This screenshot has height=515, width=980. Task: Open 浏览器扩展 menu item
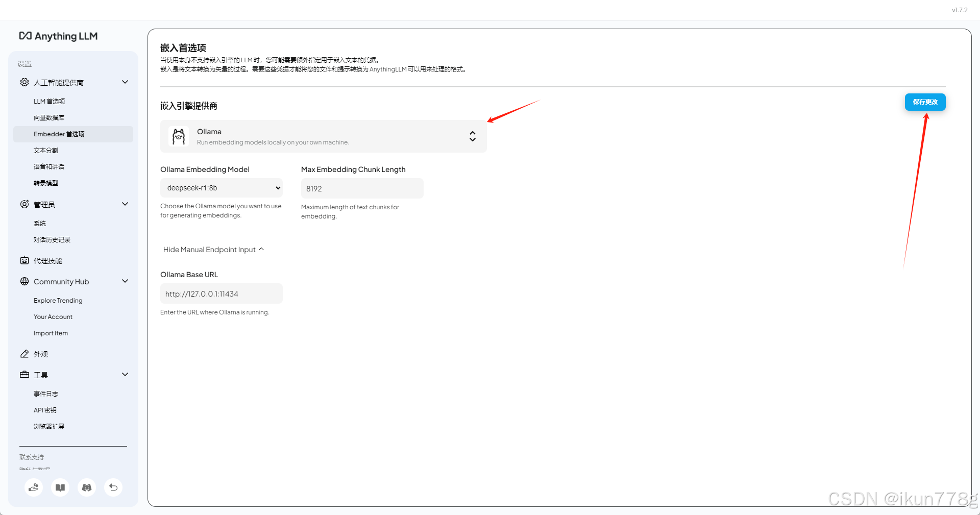49,426
